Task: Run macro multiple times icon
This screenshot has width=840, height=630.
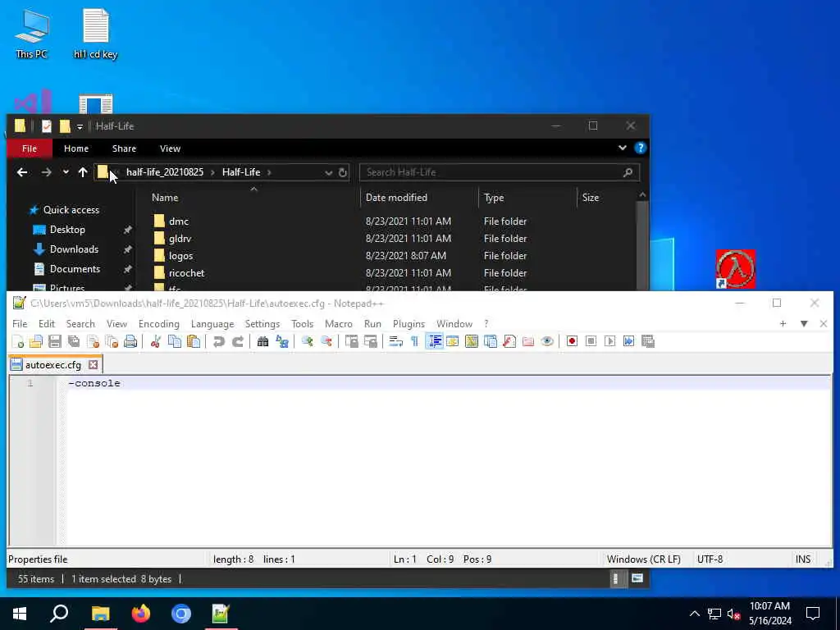Action: (x=629, y=341)
